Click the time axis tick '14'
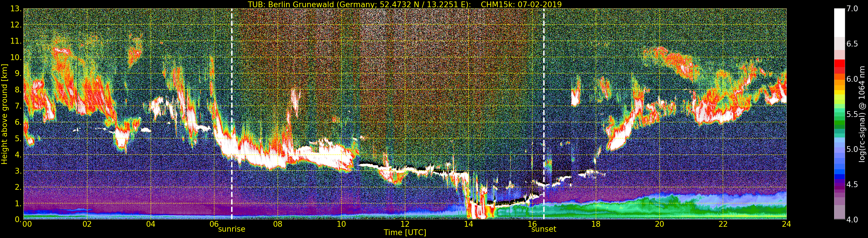 (468, 224)
